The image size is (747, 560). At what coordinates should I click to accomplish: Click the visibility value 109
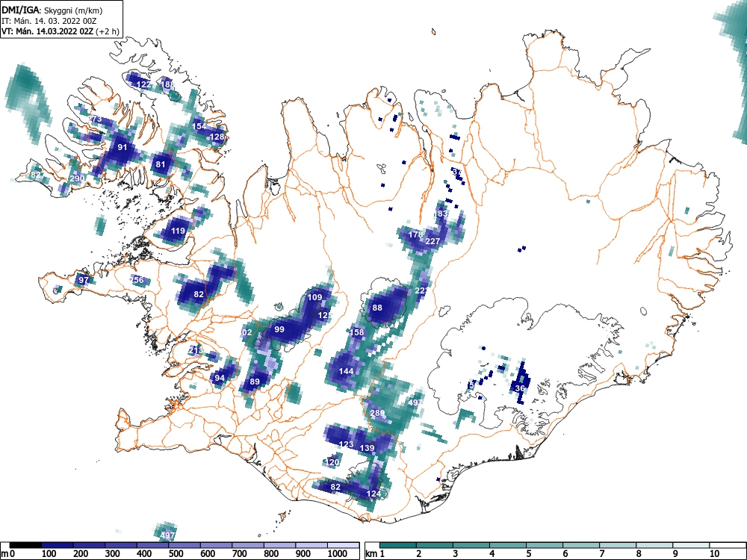click(314, 297)
